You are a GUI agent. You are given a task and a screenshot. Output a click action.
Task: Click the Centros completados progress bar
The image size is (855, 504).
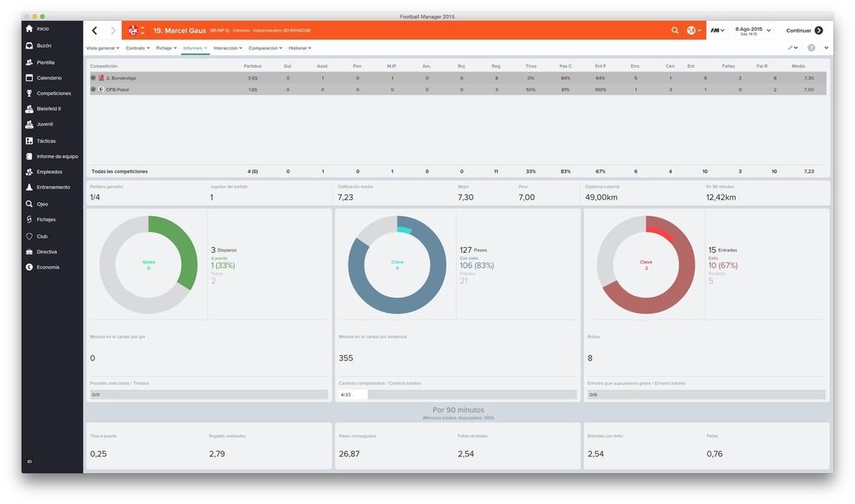(458, 395)
